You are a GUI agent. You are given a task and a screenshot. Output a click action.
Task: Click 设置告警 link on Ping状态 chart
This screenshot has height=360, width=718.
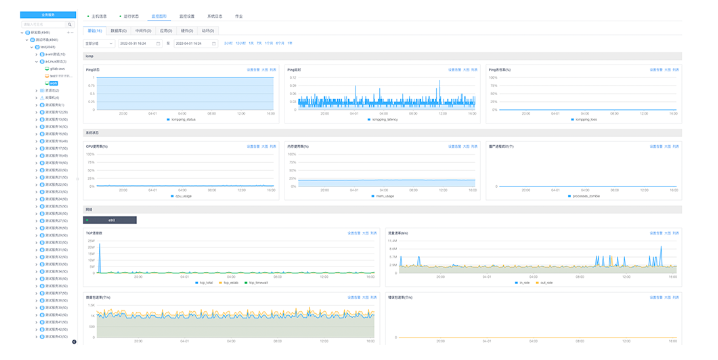(253, 70)
